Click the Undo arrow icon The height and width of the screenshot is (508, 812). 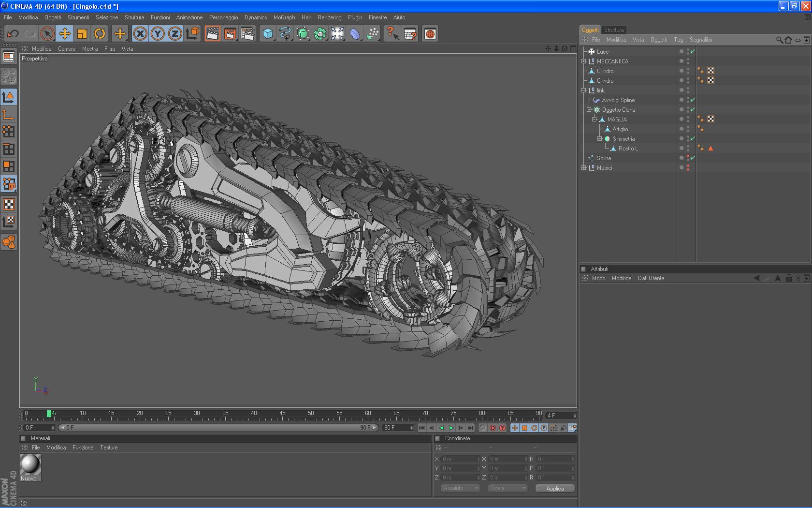[x=13, y=34]
